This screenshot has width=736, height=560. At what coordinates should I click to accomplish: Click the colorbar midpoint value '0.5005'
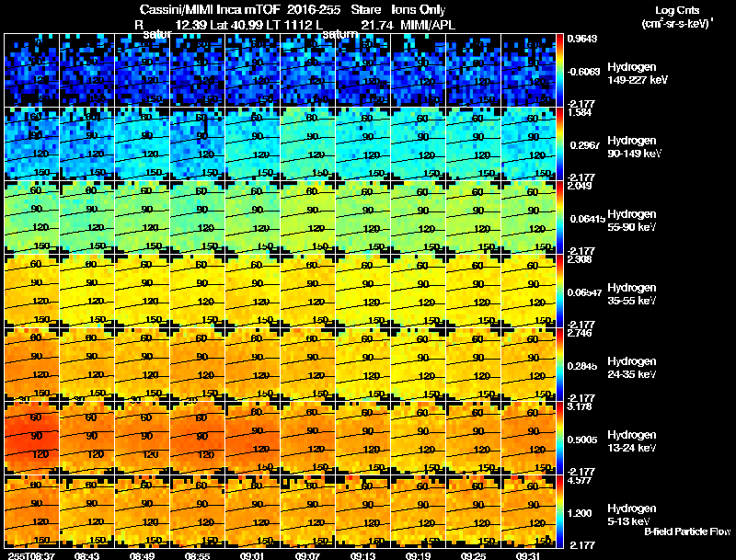pos(582,440)
